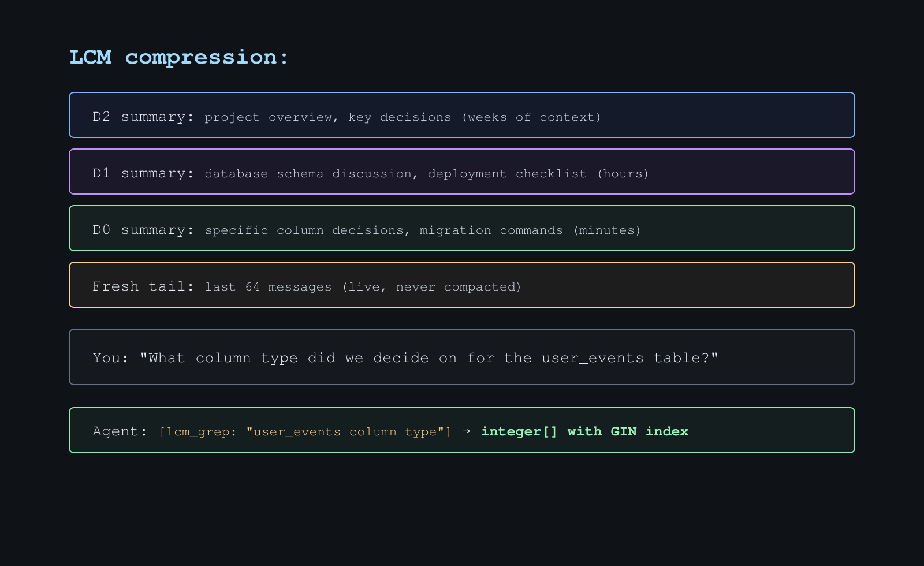
Task: Click the hours annotation in D1 summary
Action: click(624, 174)
